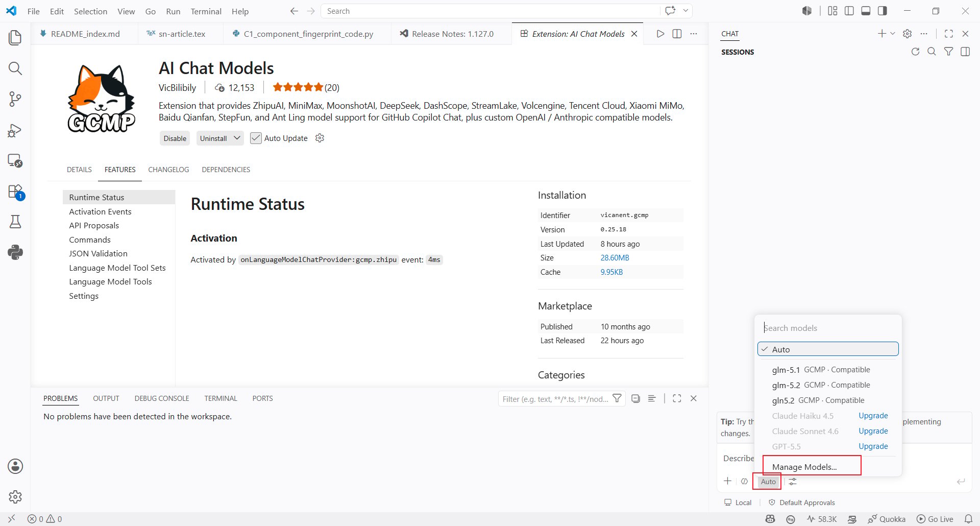Click the Manage gear in the activity bar
980x526 pixels.
(15, 496)
